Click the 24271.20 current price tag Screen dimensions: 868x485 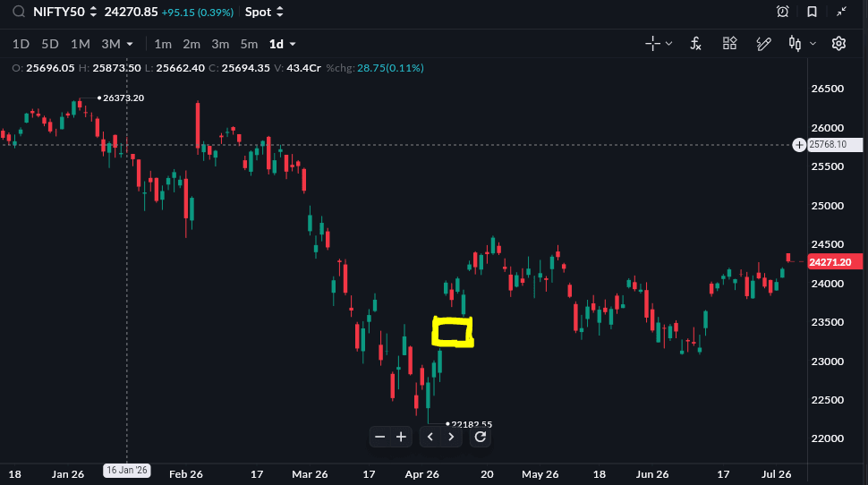point(835,262)
